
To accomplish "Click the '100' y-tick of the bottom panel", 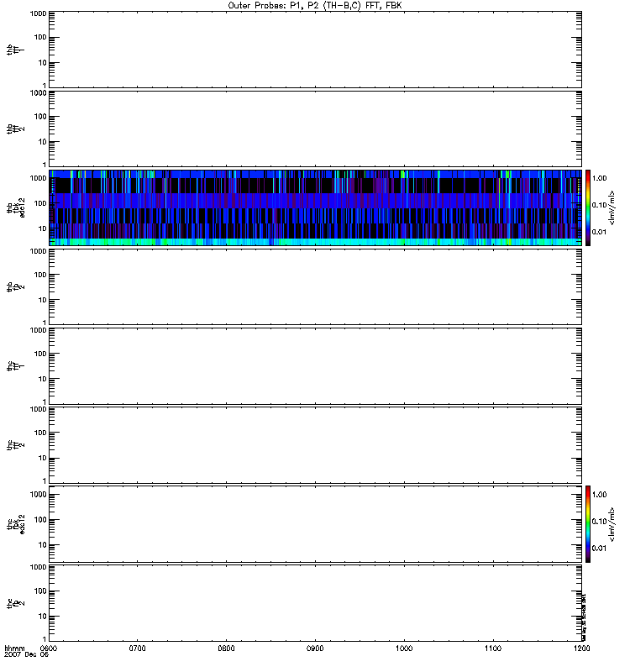I will click(x=40, y=591).
